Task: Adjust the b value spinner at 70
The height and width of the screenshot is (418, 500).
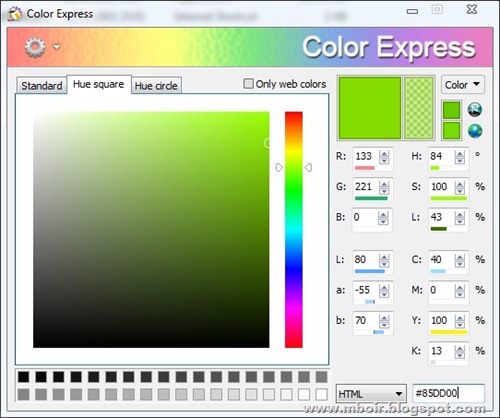Action: click(384, 321)
